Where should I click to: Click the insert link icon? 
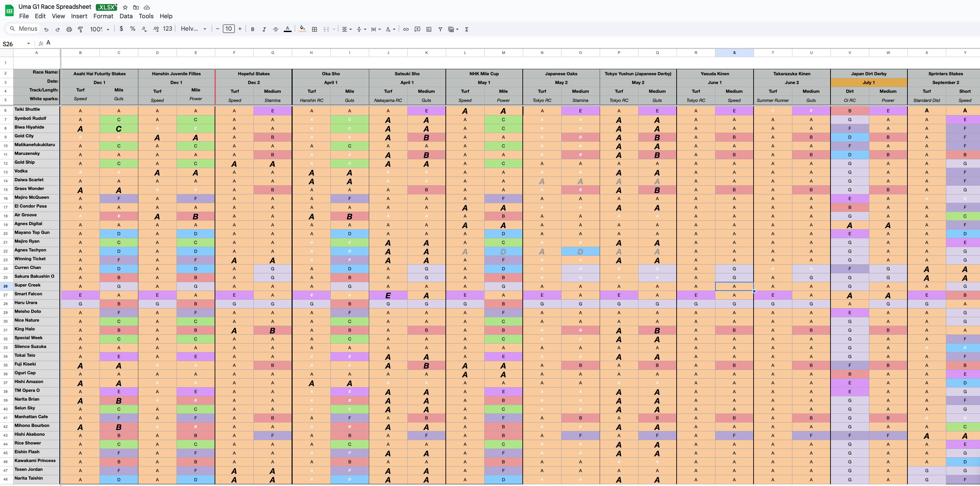pyautogui.click(x=406, y=29)
